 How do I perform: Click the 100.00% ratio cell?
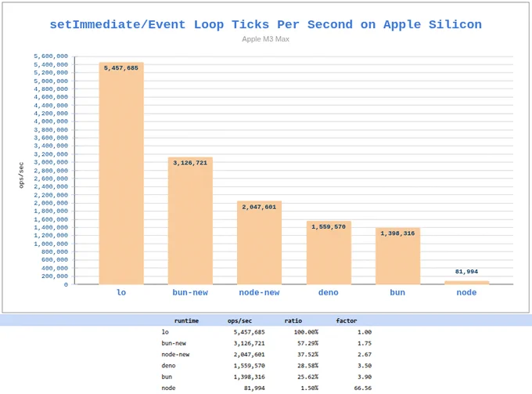[306, 332]
